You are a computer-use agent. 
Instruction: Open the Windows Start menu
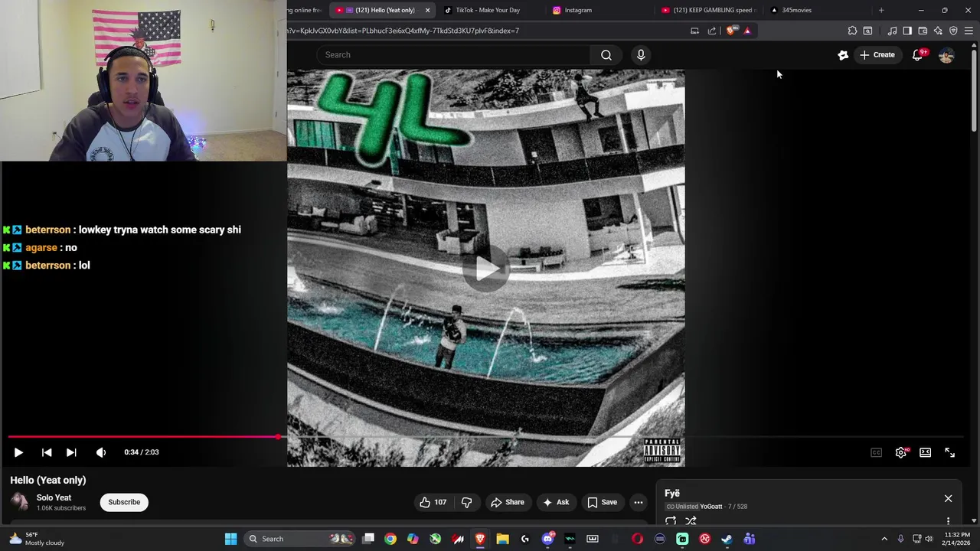pos(230,539)
